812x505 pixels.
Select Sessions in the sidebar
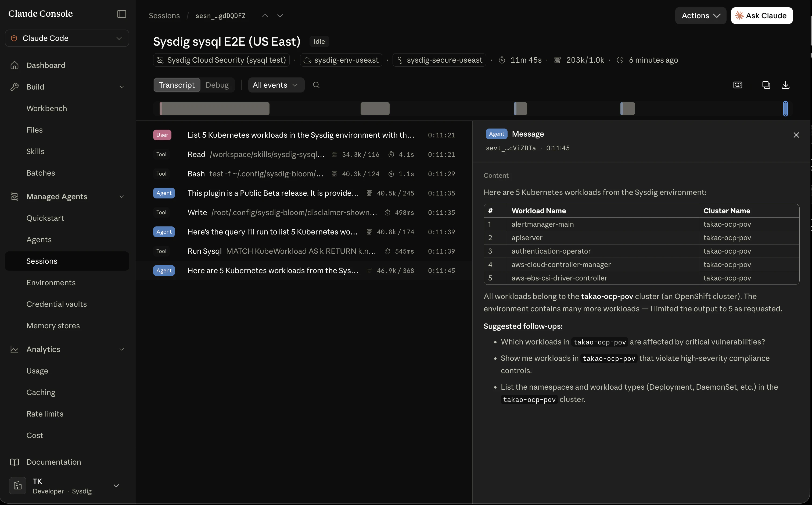pos(67,261)
